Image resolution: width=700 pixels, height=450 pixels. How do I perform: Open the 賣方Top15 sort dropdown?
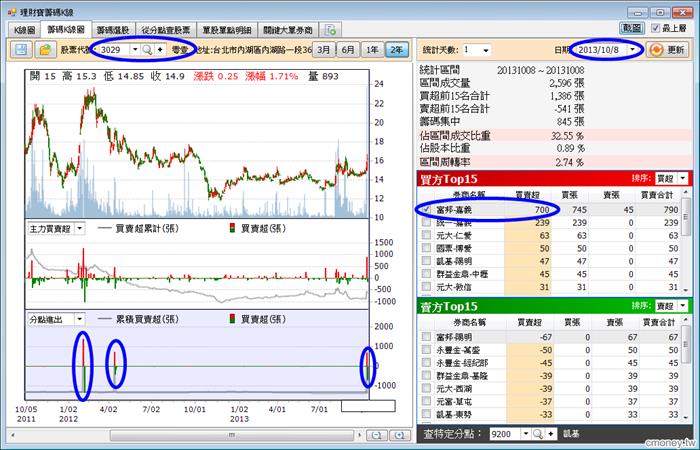[x=683, y=306]
